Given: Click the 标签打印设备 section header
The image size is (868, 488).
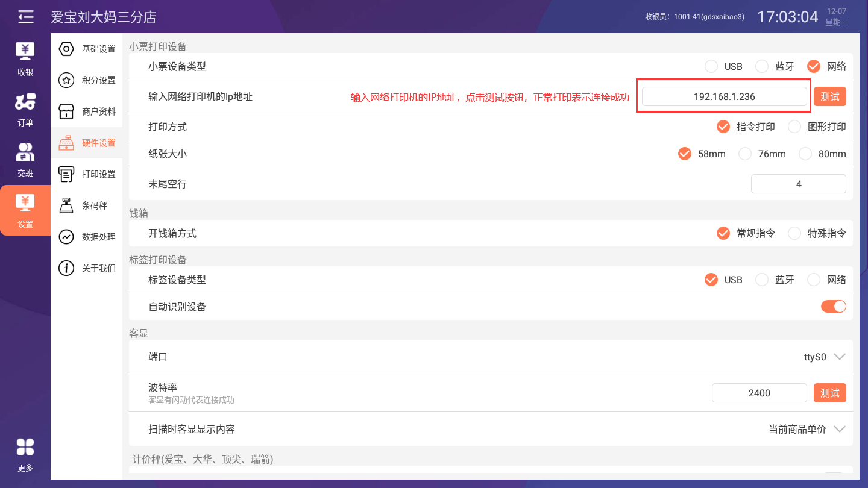Looking at the screenshot, I should point(158,260).
